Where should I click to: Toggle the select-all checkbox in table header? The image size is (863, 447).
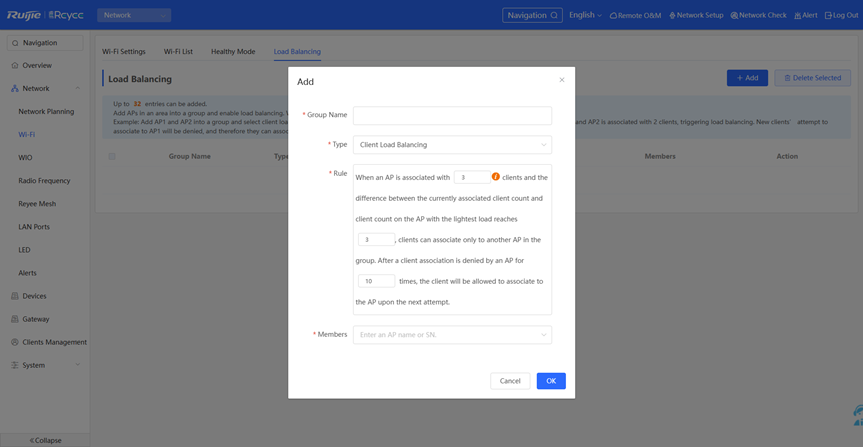coord(112,156)
